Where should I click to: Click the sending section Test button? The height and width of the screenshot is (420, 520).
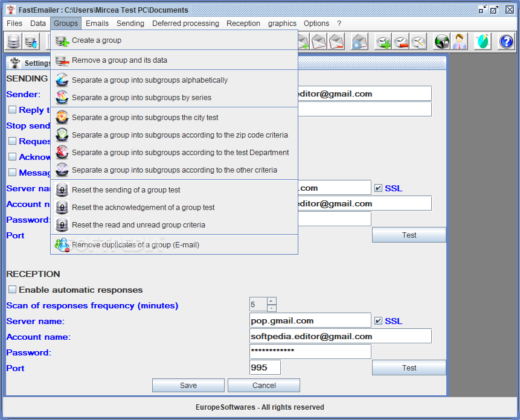[x=409, y=235]
